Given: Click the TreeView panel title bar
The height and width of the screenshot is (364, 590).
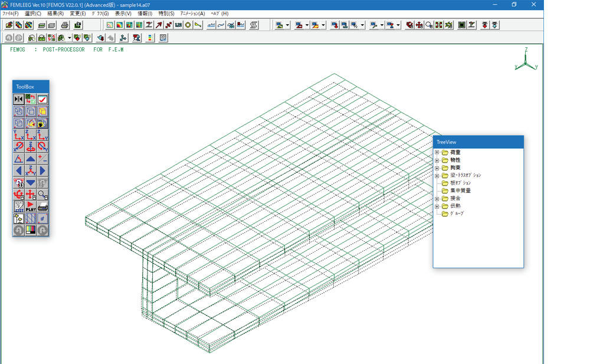Looking at the screenshot, I should 478,142.
